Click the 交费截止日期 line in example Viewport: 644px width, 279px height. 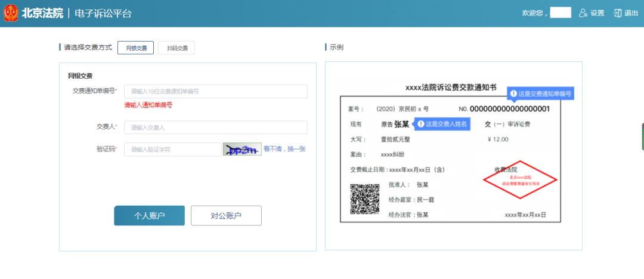397,170
